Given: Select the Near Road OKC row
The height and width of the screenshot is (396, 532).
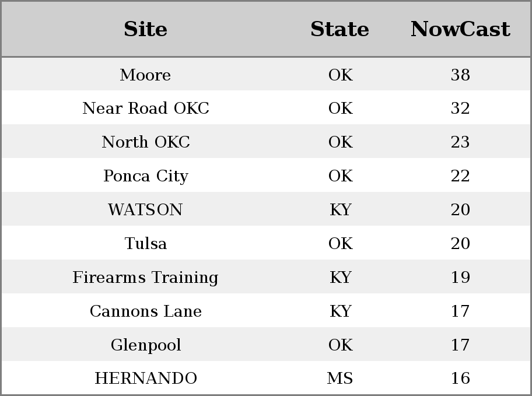Looking at the screenshot, I should click(x=266, y=107).
